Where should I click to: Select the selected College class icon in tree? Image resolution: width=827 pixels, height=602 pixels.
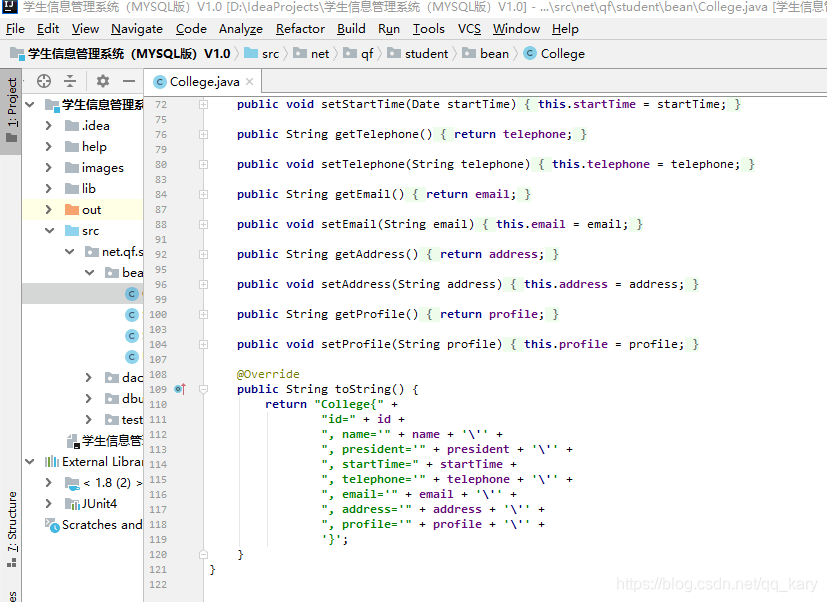[132, 294]
